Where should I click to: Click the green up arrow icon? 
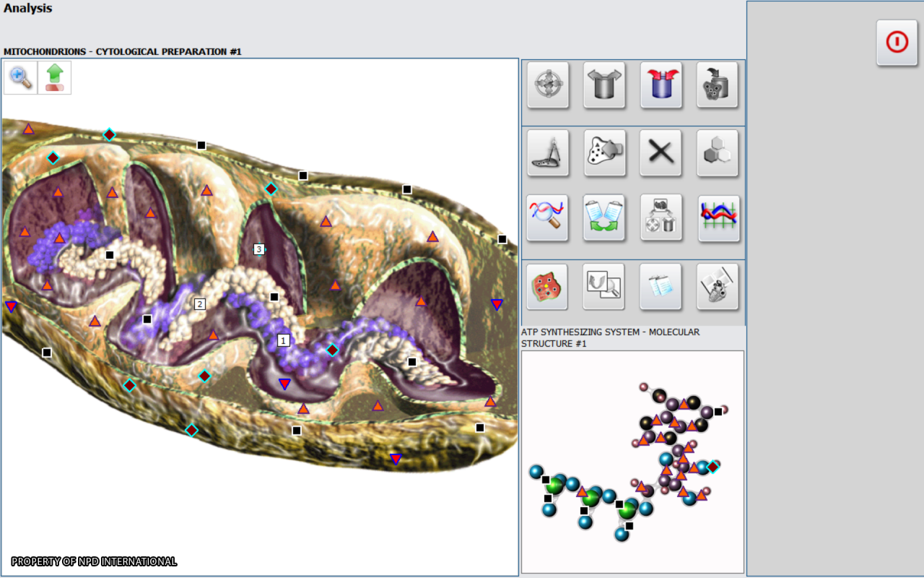(55, 77)
